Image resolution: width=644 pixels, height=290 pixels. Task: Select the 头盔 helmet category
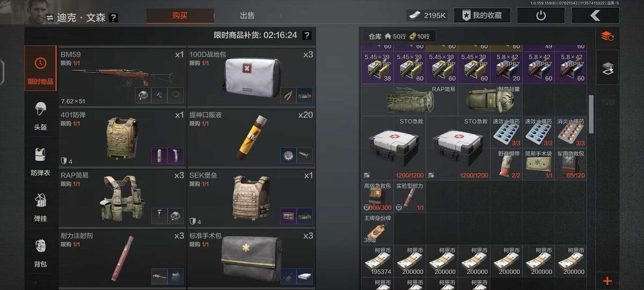click(x=41, y=115)
